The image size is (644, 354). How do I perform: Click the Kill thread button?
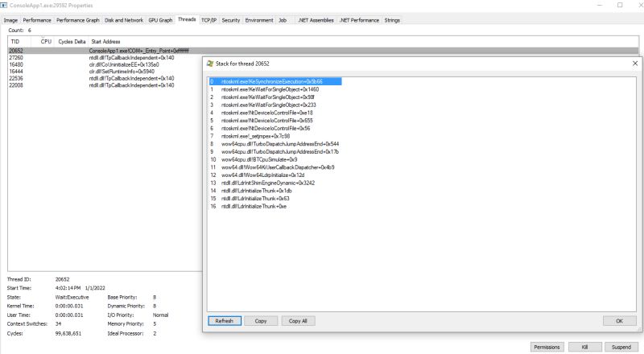tap(585, 347)
